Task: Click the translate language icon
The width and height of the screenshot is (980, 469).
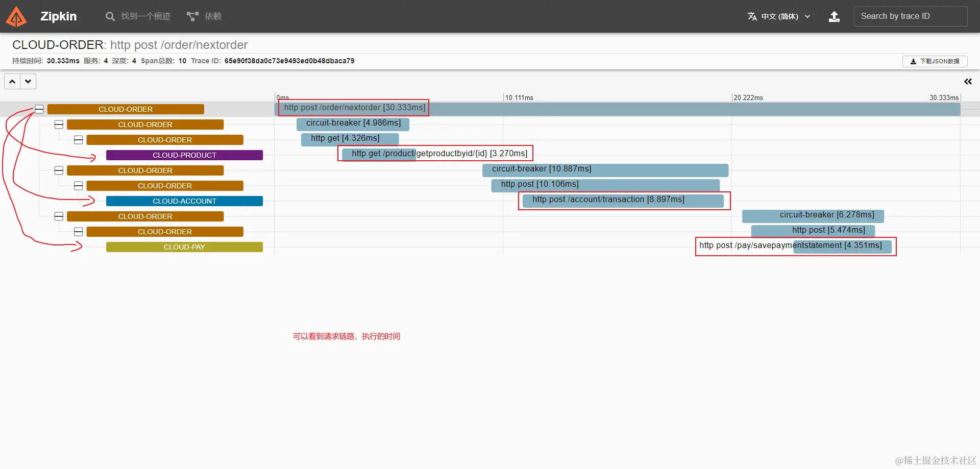Action: coord(752,16)
